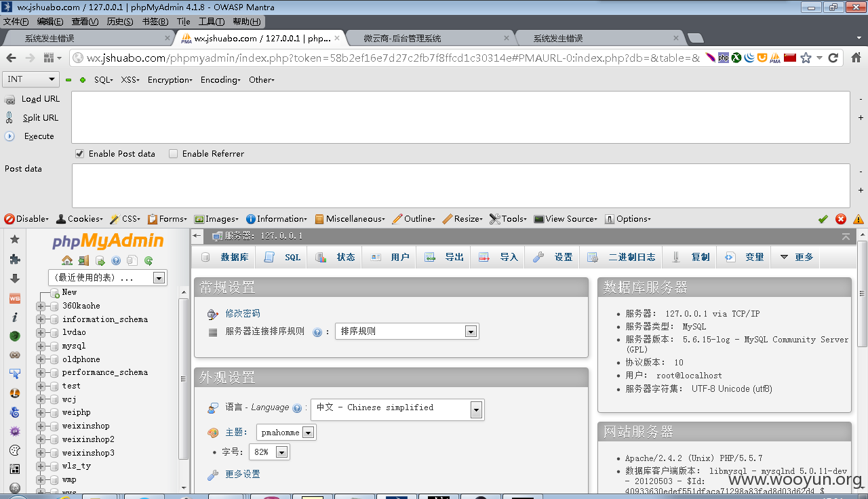Click the Split URL scissors icon
The width and height of the screenshot is (868, 499).
pyautogui.click(x=9, y=117)
